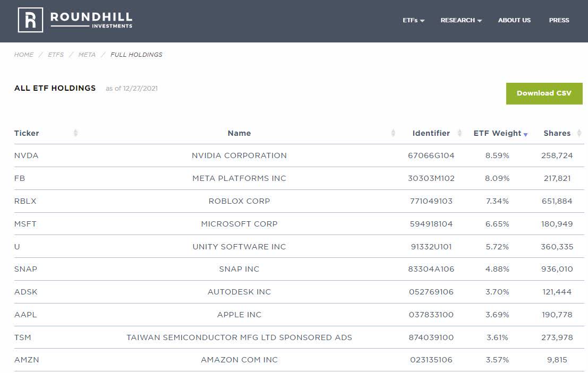
Task: Click NVIDIA CORPORATION name cell
Action: click(239, 155)
